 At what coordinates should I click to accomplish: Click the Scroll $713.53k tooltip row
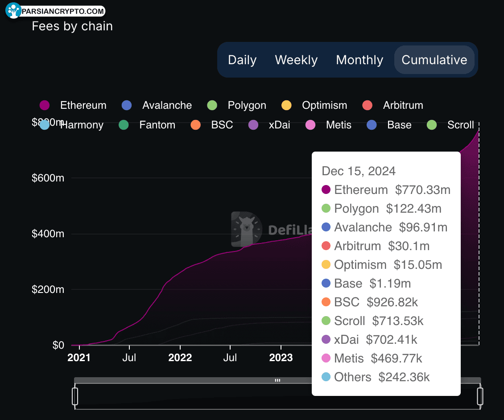372,321
